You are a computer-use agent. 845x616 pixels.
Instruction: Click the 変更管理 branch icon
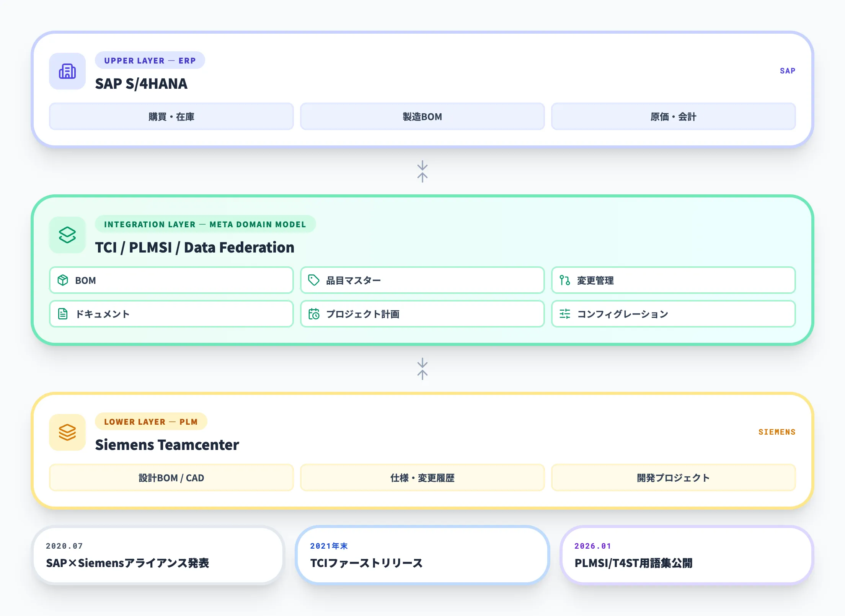point(564,280)
